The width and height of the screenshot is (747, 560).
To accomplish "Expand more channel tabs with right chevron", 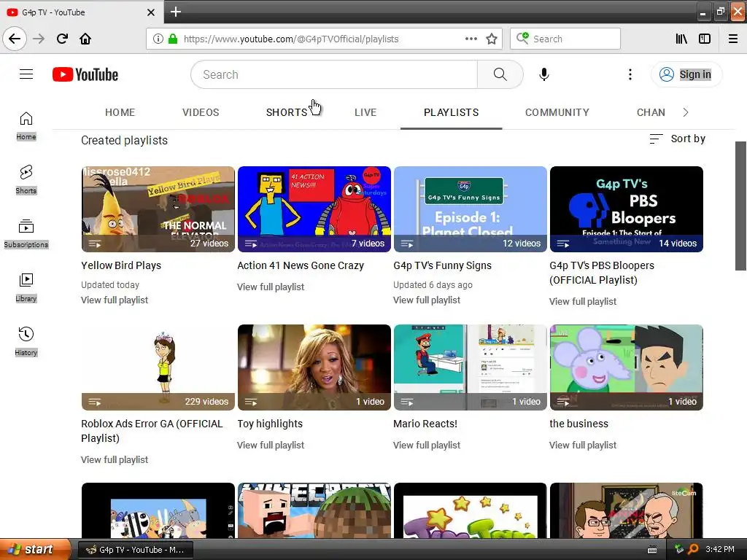I will click(686, 112).
